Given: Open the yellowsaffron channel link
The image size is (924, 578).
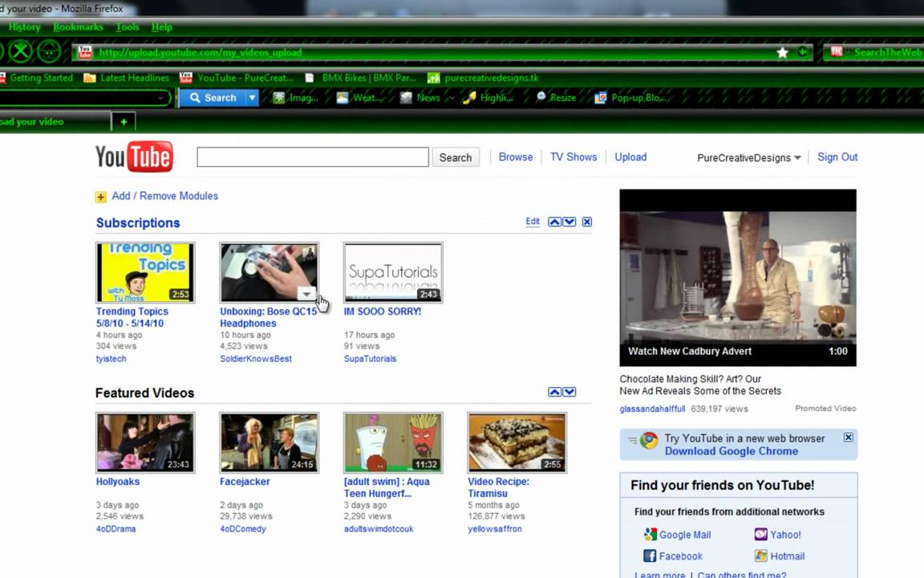Looking at the screenshot, I should [x=495, y=529].
